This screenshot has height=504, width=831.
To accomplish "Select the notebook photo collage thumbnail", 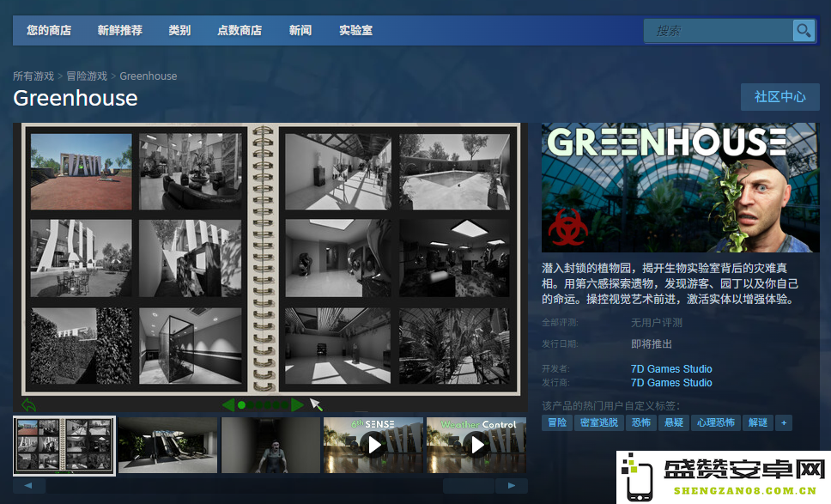I will coord(64,445).
